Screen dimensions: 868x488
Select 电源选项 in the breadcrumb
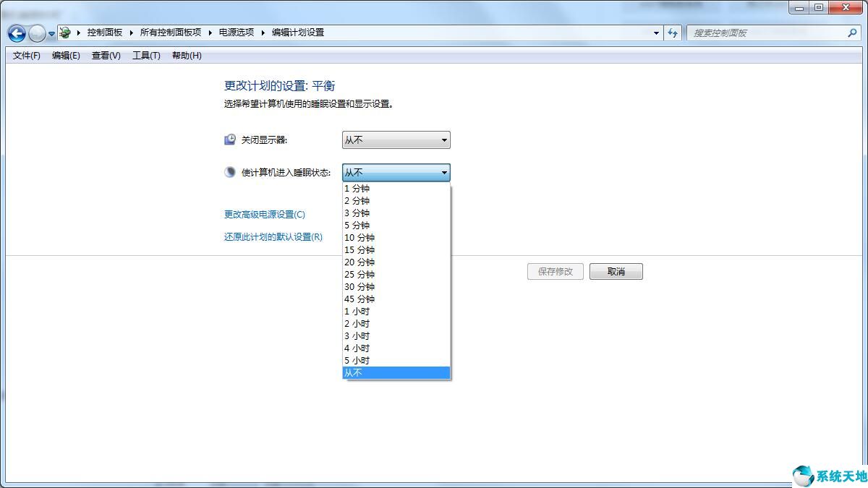(237, 33)
